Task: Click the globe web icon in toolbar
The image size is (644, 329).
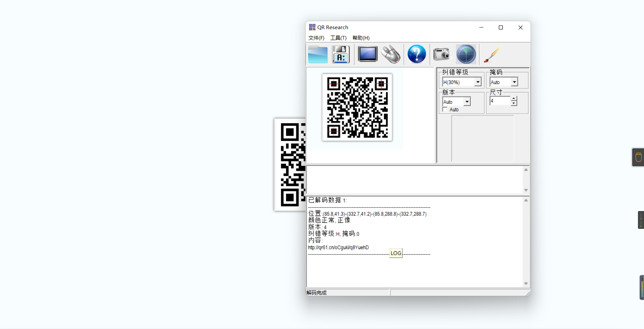Action: pyautogui.click(x=466, y=54)
